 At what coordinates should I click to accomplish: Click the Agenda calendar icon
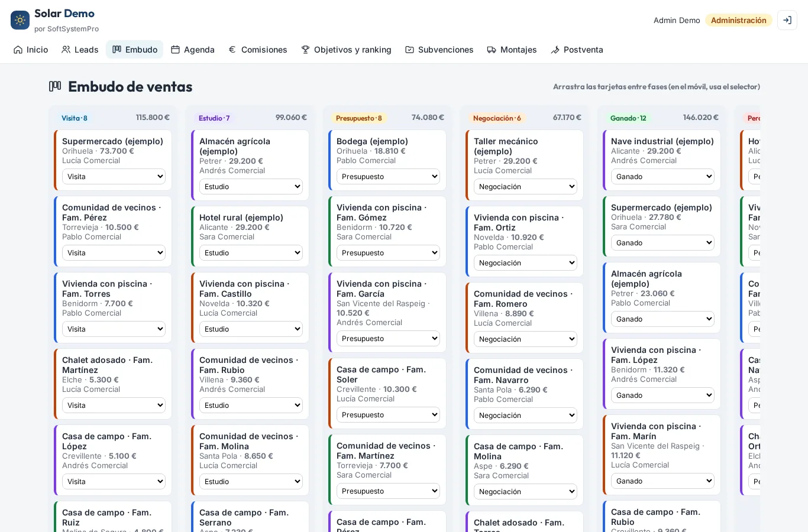176,50
